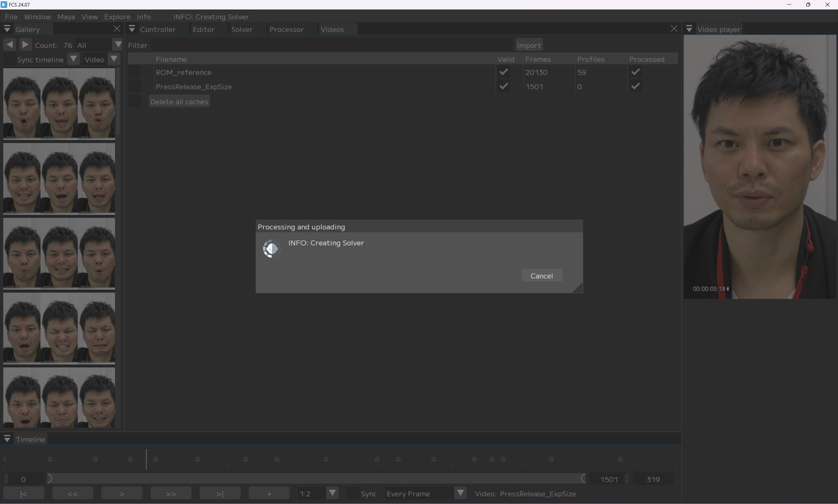Click gallery next arrow icon
The width and height of the screenshot is (838, 504).
pyautogui.click(x=25, y=44)
